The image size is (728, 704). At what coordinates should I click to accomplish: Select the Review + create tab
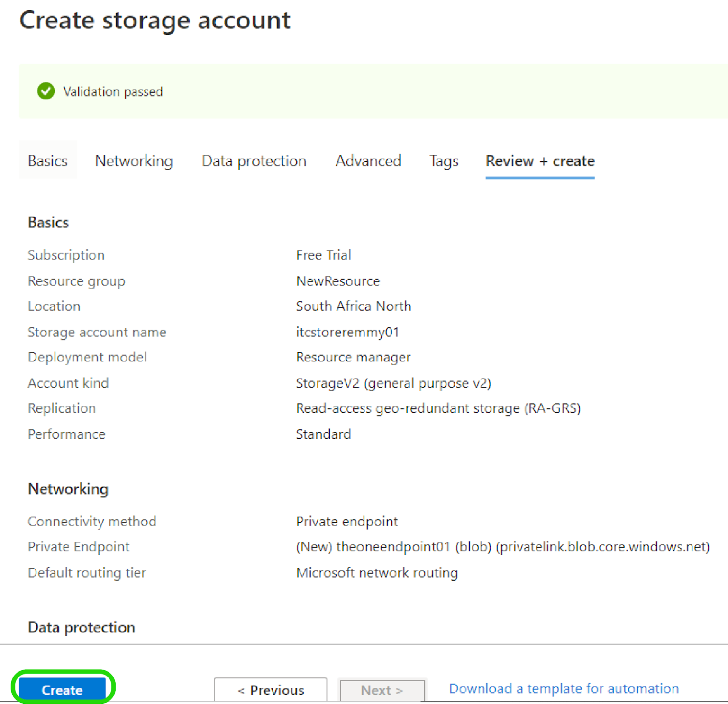pos(540,161)
